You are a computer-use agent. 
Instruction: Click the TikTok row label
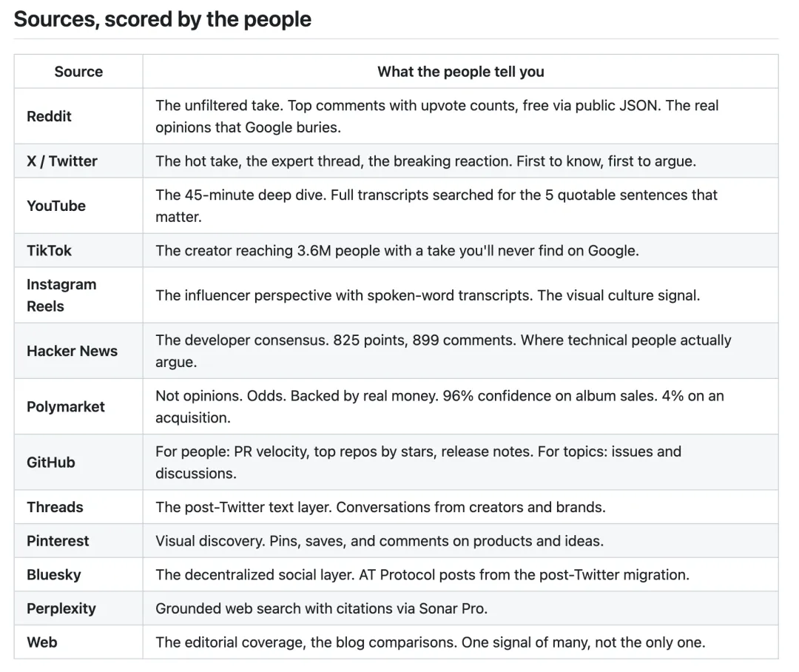(x=49, y=250)
